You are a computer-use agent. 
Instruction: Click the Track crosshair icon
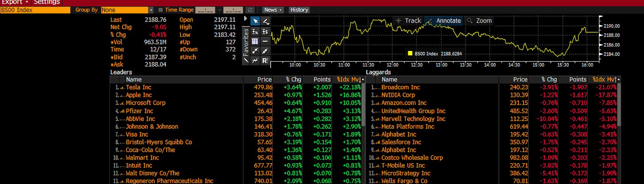(x=398, y=20)
